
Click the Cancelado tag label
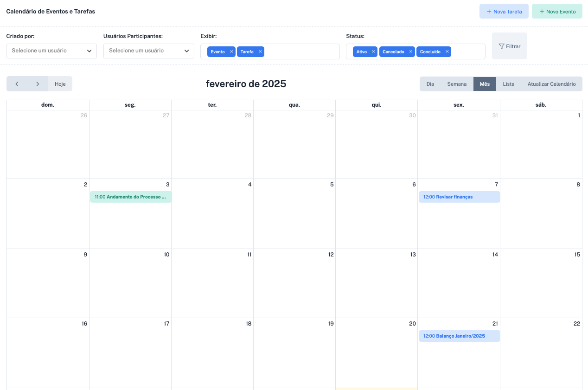coord(393,52)
